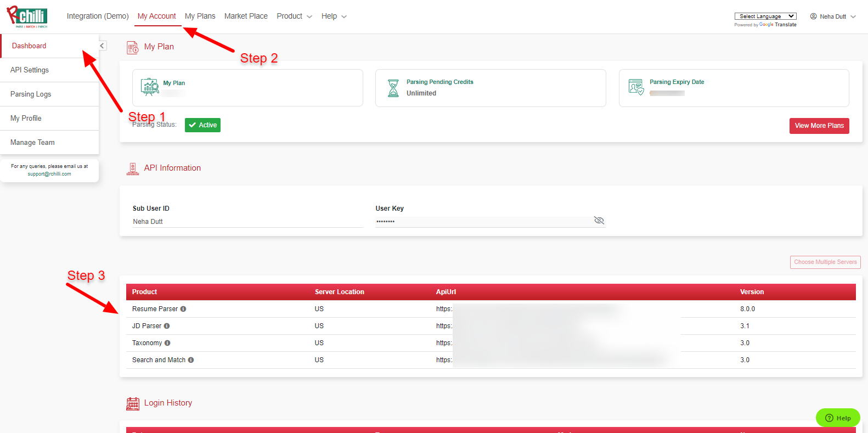
Task: Click the API Information heading
Action: (172, 168)
